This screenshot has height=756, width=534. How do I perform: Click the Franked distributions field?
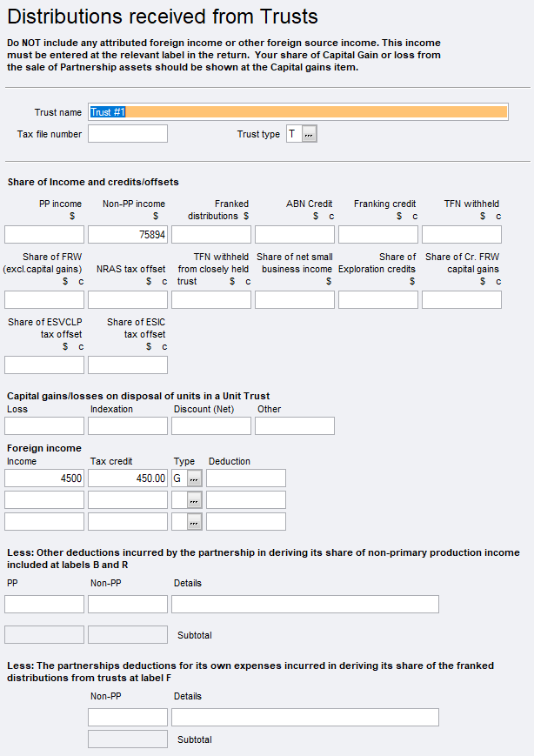tap(210, 235)
